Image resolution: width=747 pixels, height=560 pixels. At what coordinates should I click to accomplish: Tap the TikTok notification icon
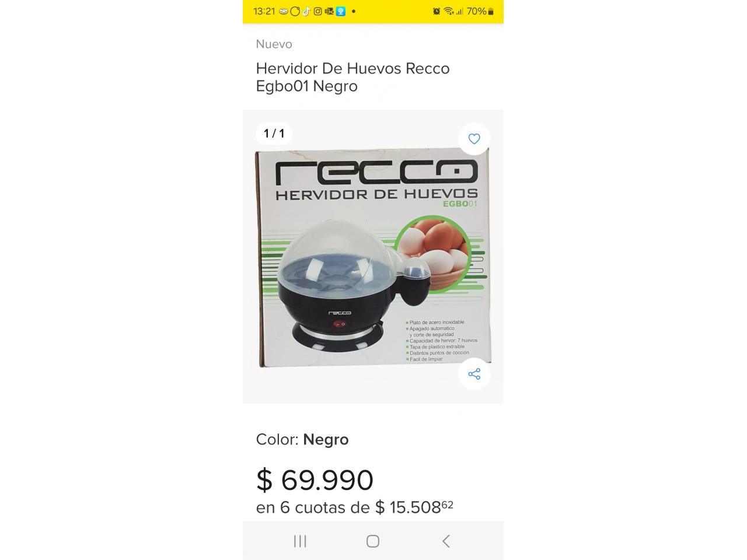point(306,11)
